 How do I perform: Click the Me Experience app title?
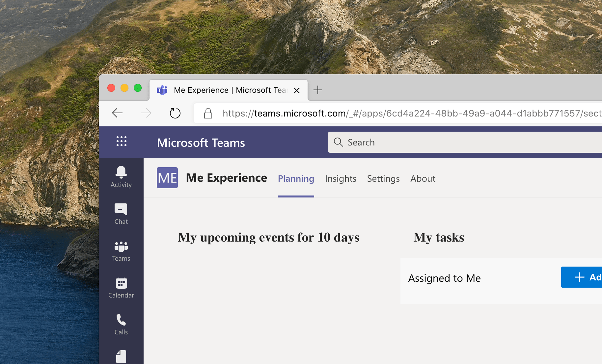227,178
